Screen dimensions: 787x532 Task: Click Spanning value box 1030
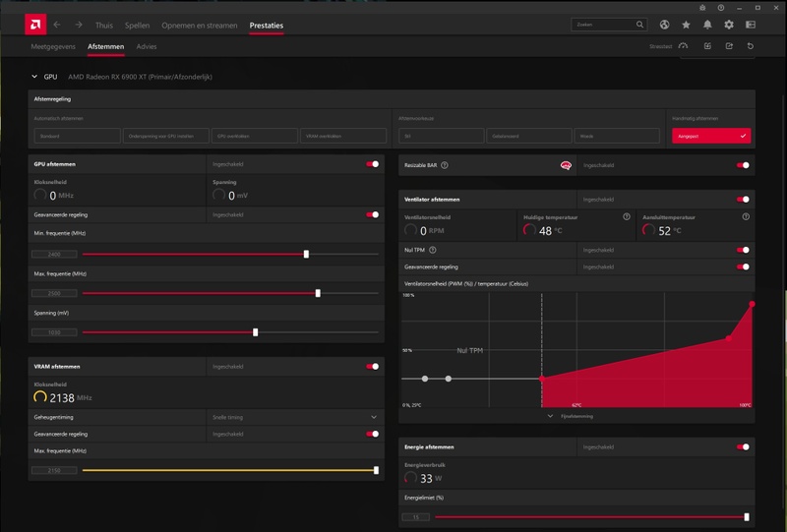[x=54, y=332]
